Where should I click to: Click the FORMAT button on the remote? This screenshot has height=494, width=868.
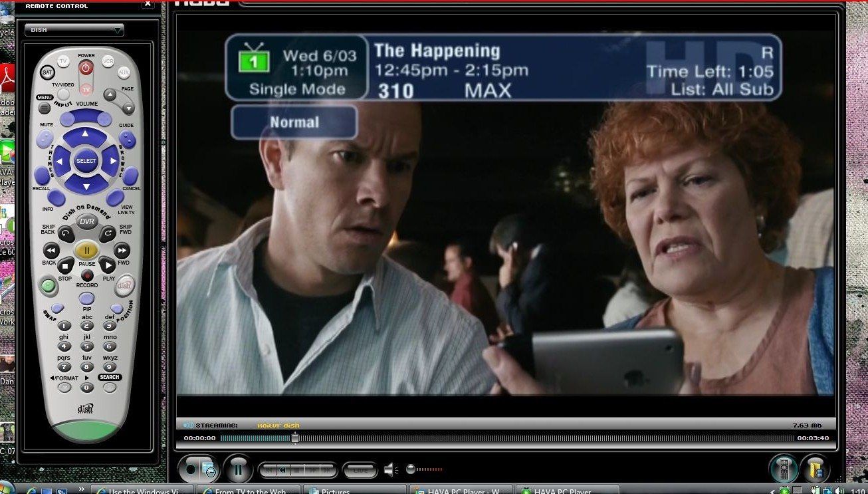pos(64,388)
